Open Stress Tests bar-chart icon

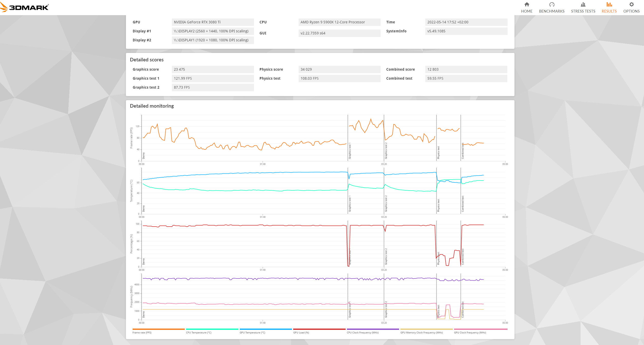(583, 5)
